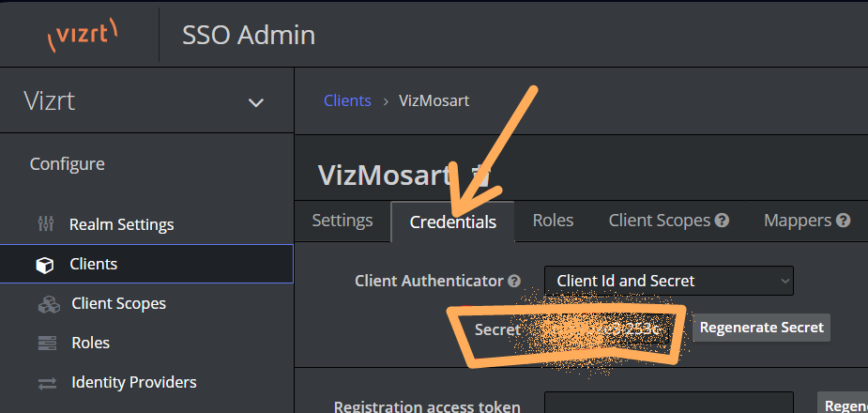The height and width of the screenshot is (413, 868).
Task: Click the Client Authenticator help question mark
Action: pyautogui.click(x=514, y=281)
